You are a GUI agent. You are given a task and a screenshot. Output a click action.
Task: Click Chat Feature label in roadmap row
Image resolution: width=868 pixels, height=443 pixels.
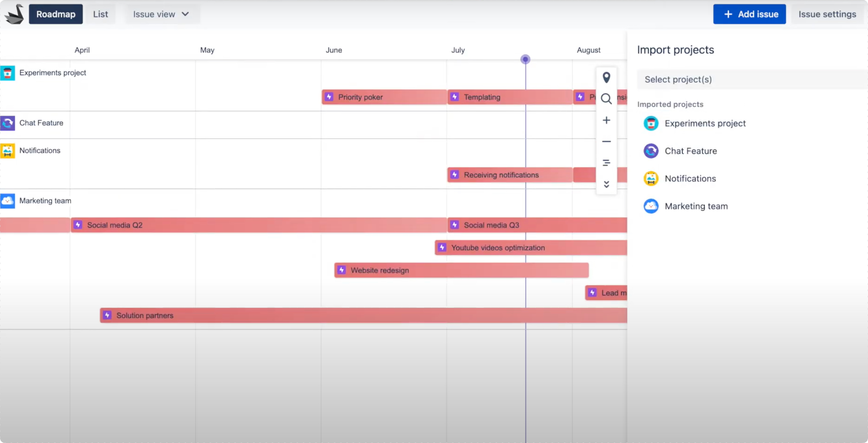tap(41, 123)
